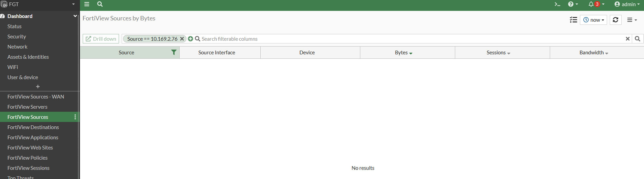Sort by Bandwidth column arrow
This screenshot has width=644, height=179.
tap(607, 53)
